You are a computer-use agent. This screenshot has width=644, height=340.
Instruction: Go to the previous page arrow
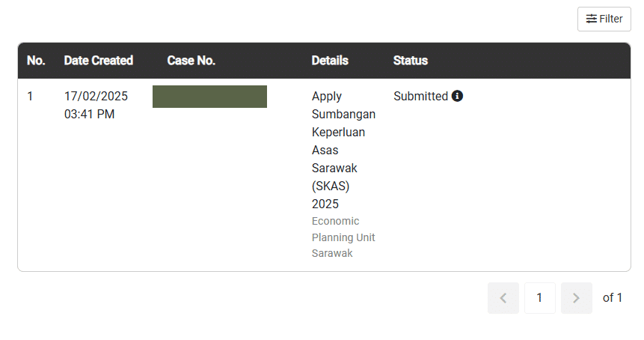click(x=503, y=298)
